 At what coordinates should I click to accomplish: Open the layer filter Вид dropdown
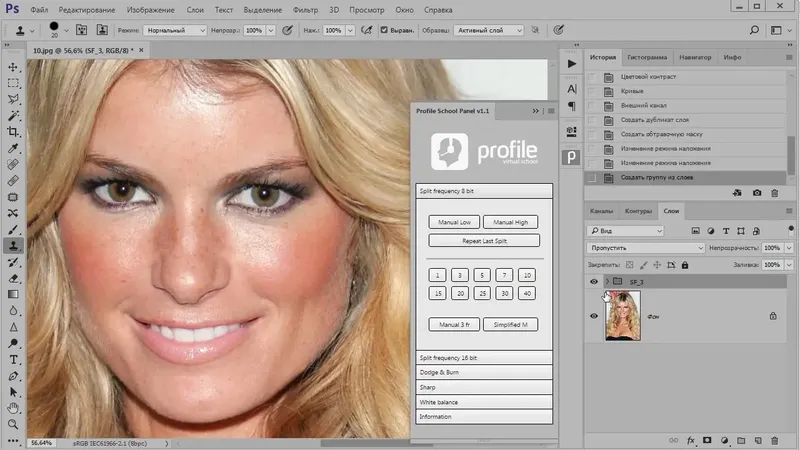pyautogui.click(x=625, y=231)
